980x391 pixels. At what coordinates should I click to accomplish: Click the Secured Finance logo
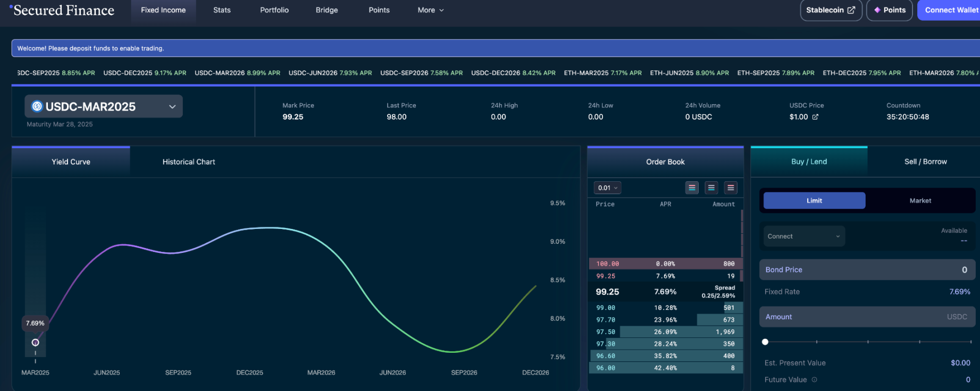[63, 10]
